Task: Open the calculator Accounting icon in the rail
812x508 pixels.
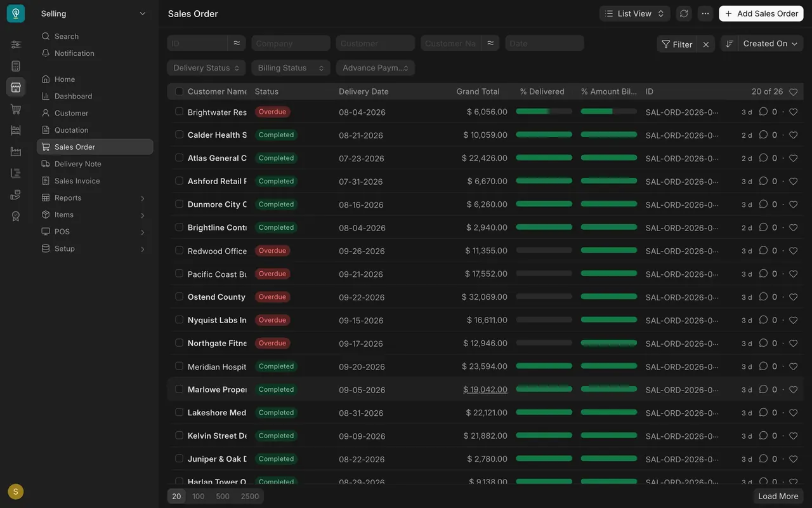Action: click(16, 66)
